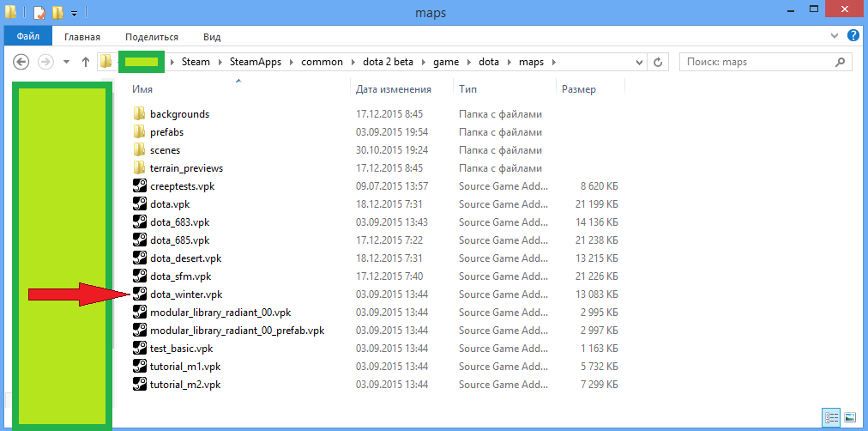Open the Поделиться ribbon tab
868x431 pixels.
point(152,37)
